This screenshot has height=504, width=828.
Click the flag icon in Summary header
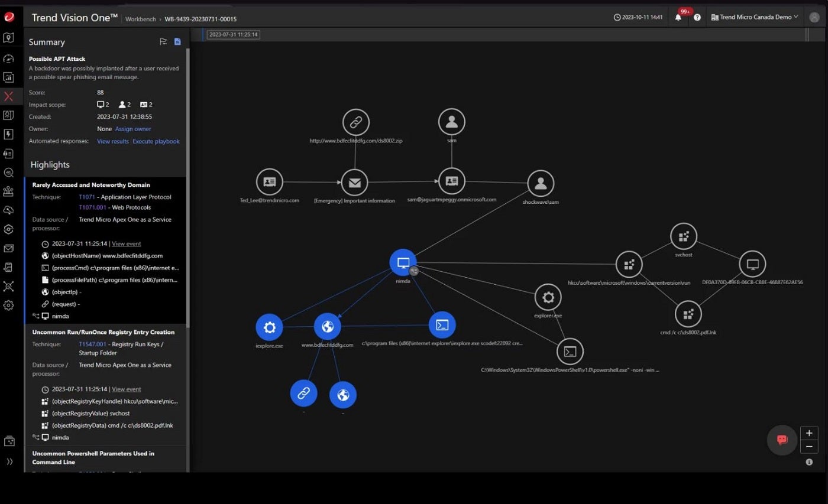pos(163,41)
